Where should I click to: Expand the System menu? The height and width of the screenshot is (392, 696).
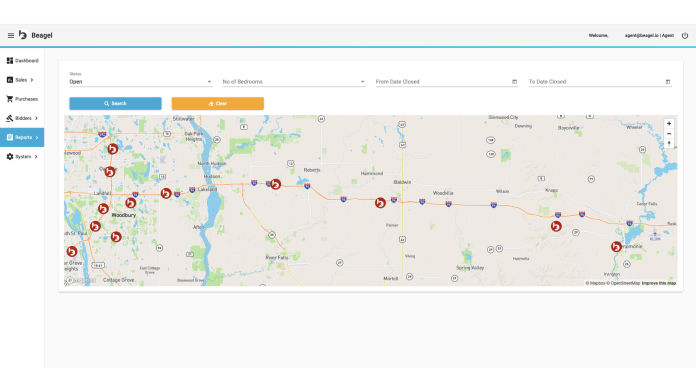(x=22, y=157)
